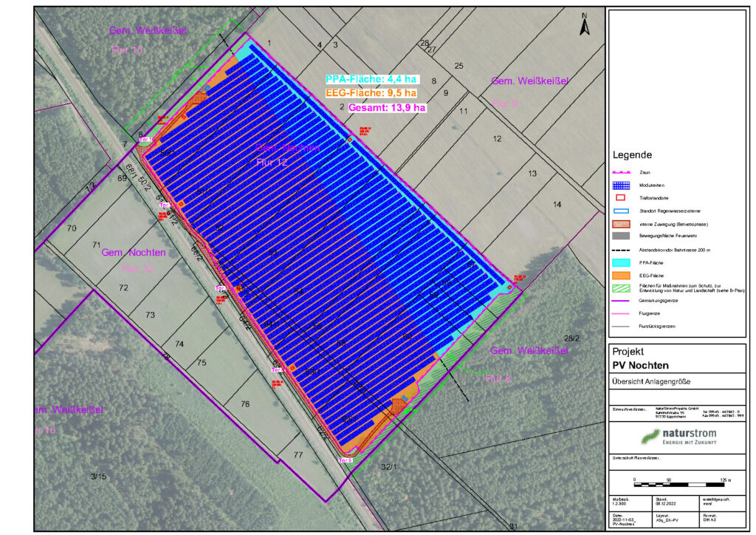This screenshot has height=535, width=756.
Task: Click parcel number 70
Action: [x=72, y=228]
